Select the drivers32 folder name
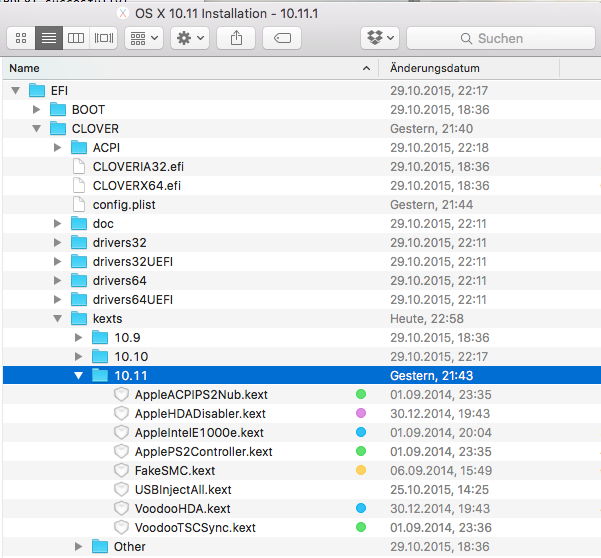Screen dimensions: 601x558 click(x=120, y=243)
